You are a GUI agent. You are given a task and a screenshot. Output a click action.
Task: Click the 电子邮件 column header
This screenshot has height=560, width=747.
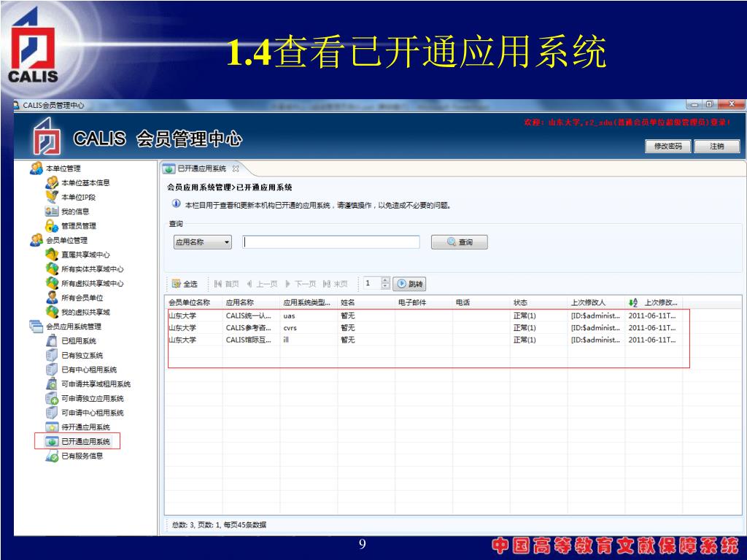point(424,303)
